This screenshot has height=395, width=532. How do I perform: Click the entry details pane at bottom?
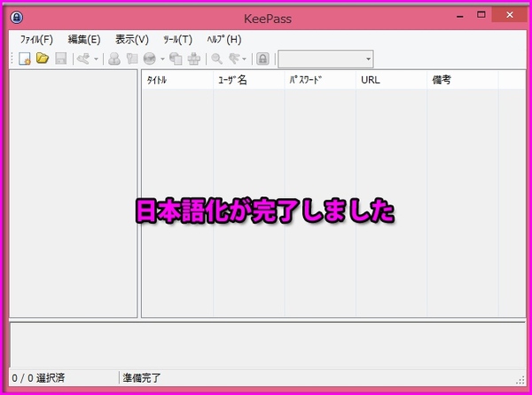(268, 345)
